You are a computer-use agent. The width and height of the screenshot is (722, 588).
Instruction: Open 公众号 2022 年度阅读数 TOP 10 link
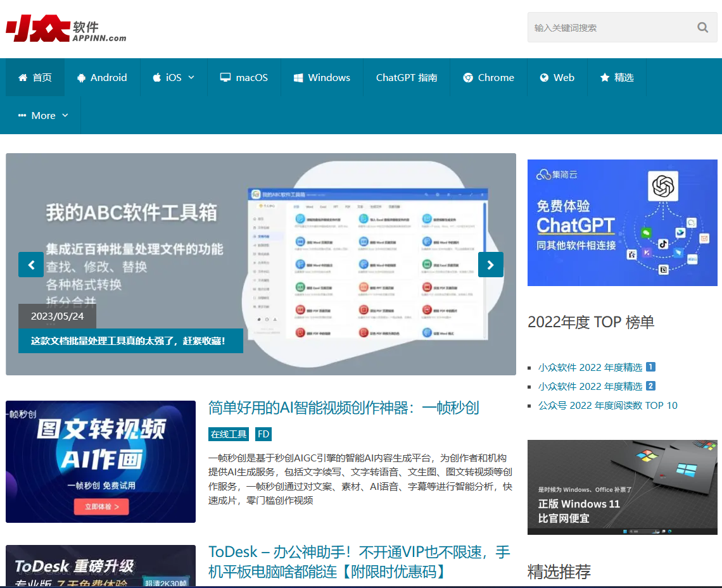608,405
